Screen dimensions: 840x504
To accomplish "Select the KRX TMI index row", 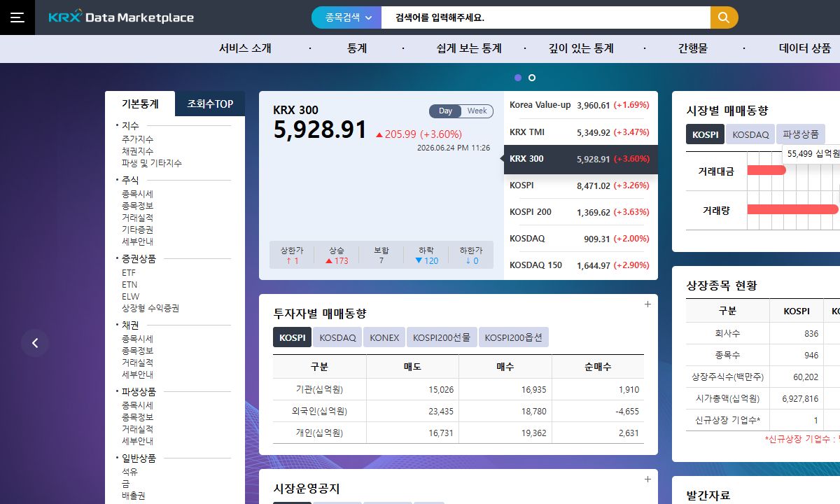I will tap(580, 132).
